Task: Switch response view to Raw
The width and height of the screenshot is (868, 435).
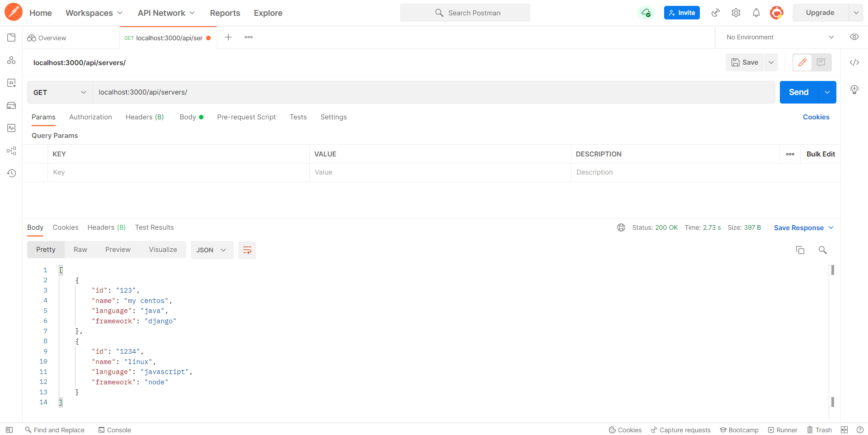Action: (x=80, y=250)
